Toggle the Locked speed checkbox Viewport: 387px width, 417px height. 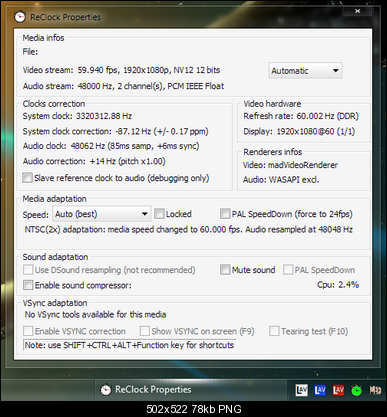pos(159,214)
